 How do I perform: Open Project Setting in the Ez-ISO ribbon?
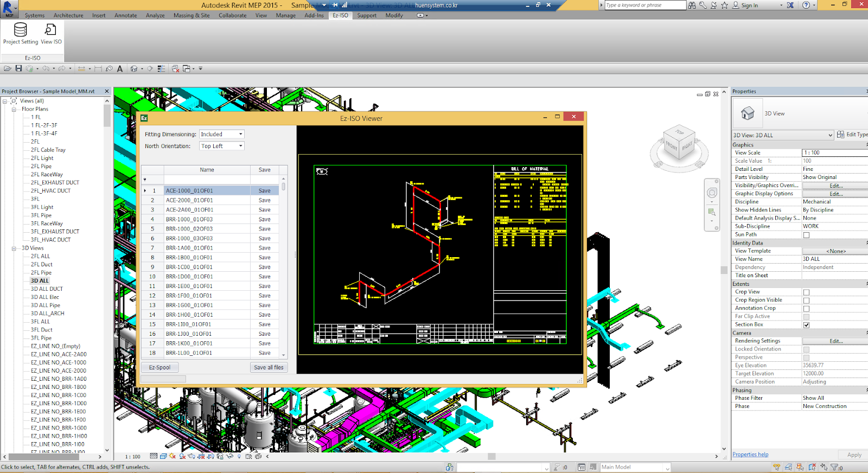pos(21,34)
